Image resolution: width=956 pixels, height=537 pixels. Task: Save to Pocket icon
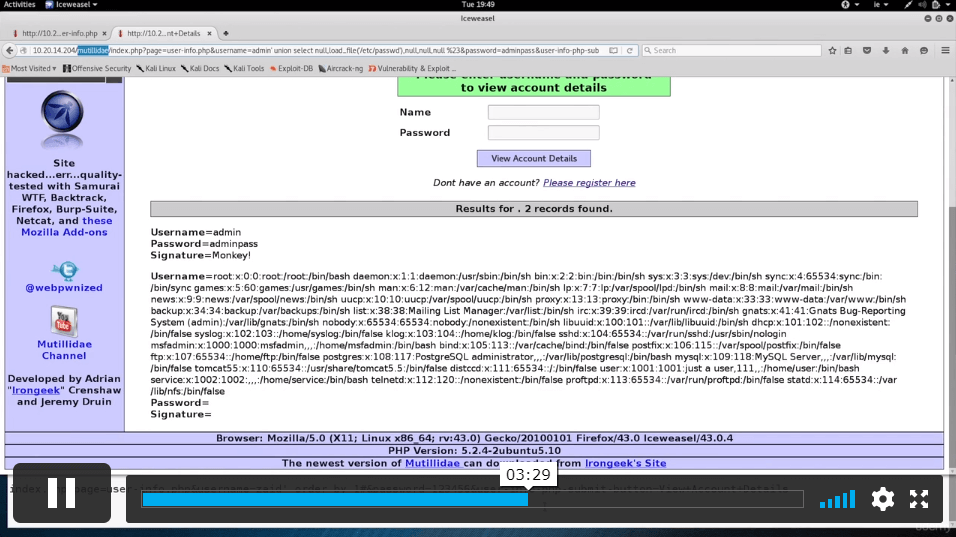pyautogui.click(x=866, y=51)
